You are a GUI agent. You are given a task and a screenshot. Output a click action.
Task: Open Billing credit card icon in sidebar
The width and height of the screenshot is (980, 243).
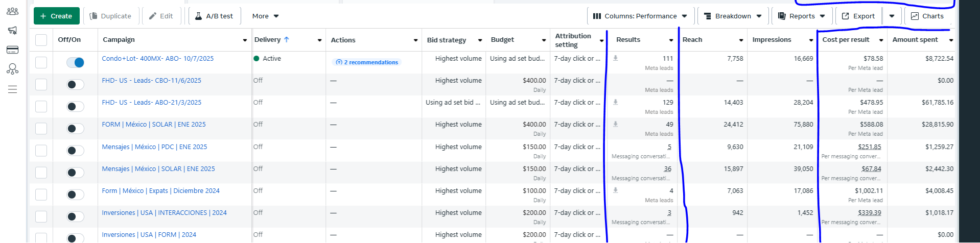(12, 50)
